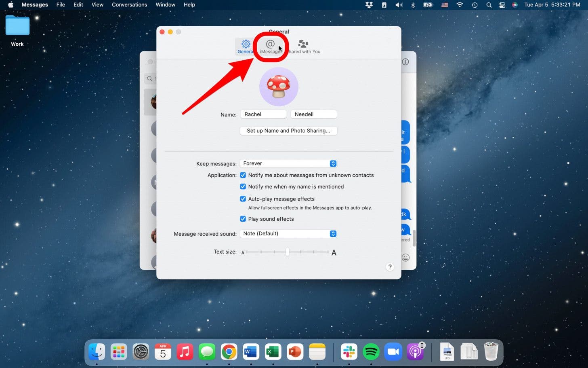The width and height of the screenshot is (588, 368).
Task: Click the Spotlight search icon in menu bar
Action: 489,5
